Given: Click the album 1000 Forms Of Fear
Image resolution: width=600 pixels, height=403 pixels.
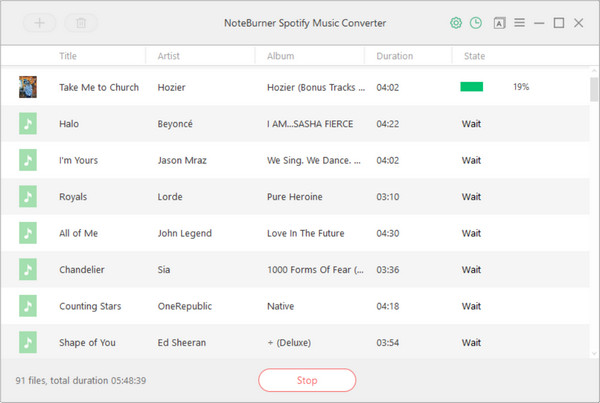Looking at the screenshot, I should (x=315, y=269).
